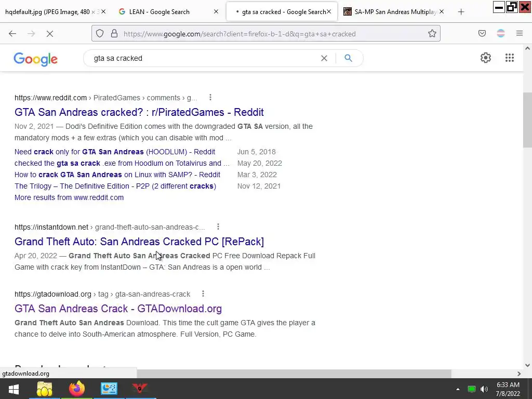Open the red winged taskbar app
532x399 pixels.
click(x=140, y=389)
